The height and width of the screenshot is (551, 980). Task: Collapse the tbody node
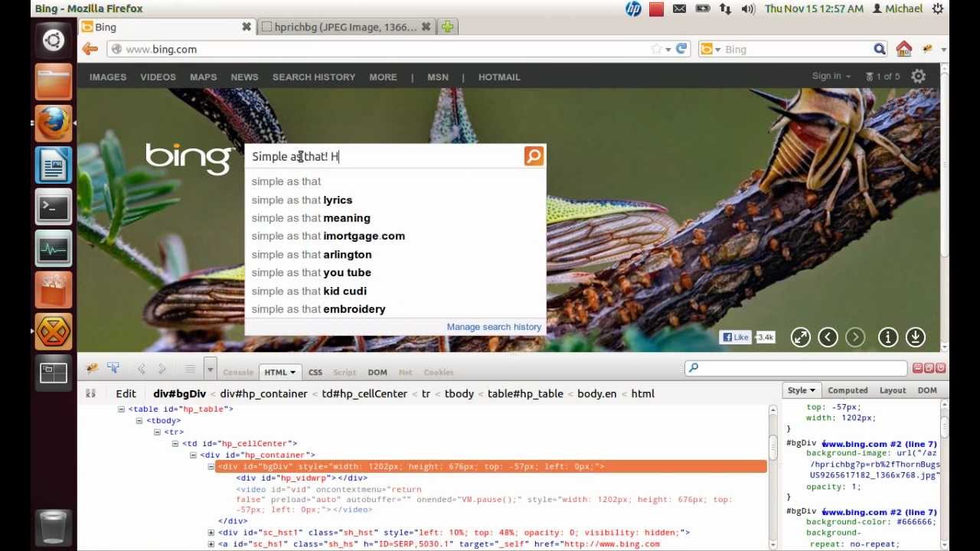click(139, 420)
